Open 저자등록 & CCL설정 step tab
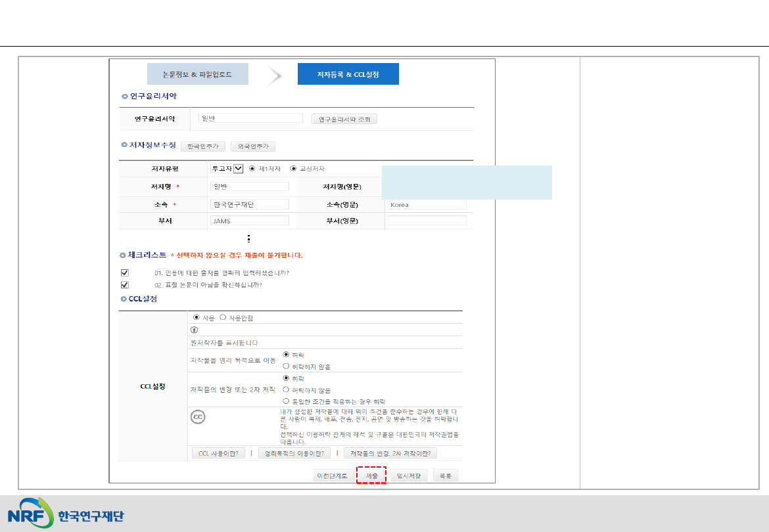 click(x=348, y=74)
